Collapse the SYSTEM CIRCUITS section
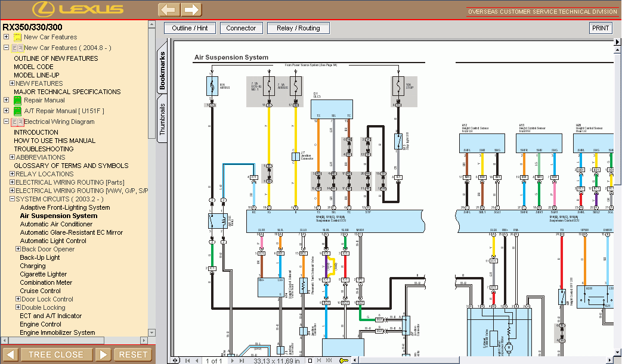The width and height of the screenshot is (622, 364). 12,199
